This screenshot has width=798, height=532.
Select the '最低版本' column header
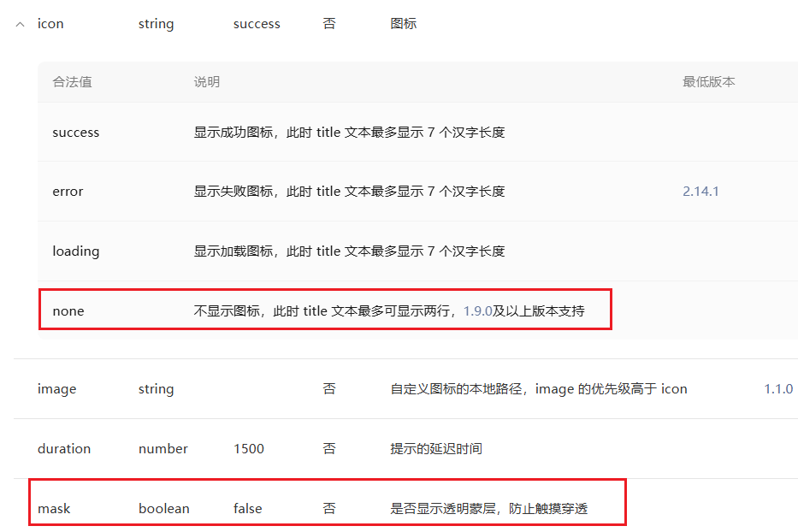(x=708, y=82)
